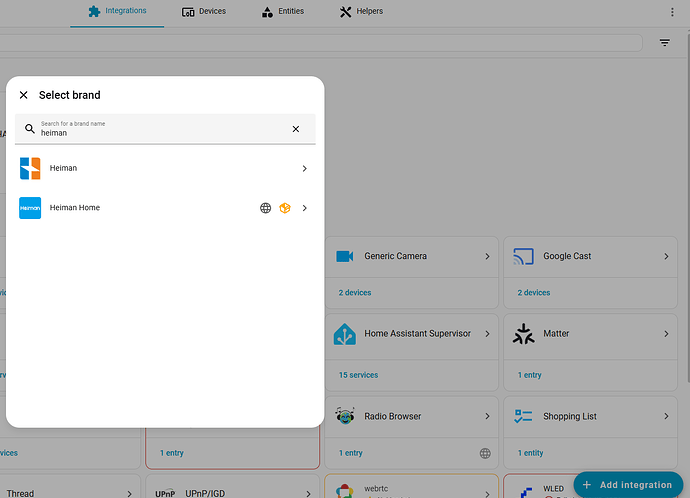Click the Generic Camera icon
This screenshot has width=690, height=498.
click(x=345, y=256)
